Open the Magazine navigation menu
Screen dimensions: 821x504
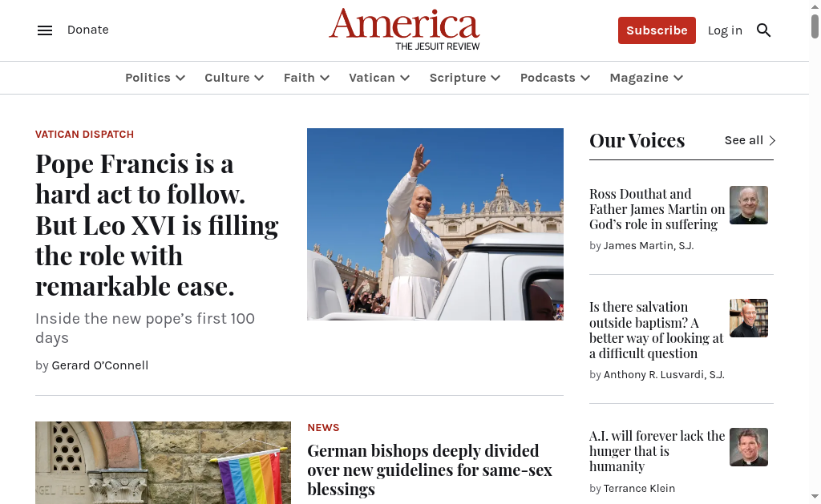point(639,78)
